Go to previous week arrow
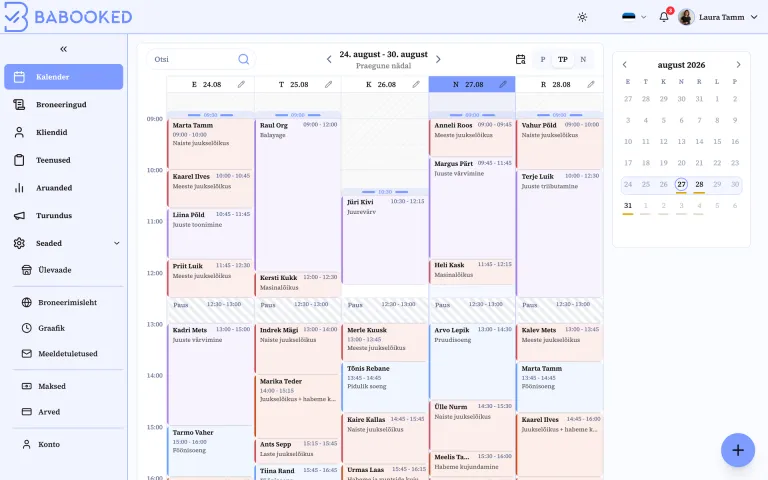The height and width of the screenshot is (480, 768). [329, 59]
